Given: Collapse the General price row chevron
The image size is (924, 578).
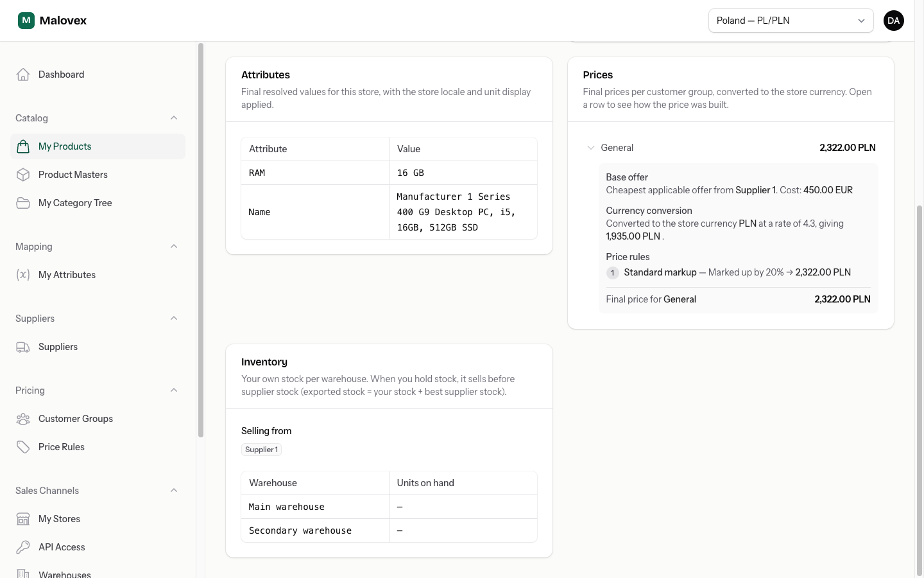Looking at the screenshot, I should pyautogui.click(x=591, y=148).
